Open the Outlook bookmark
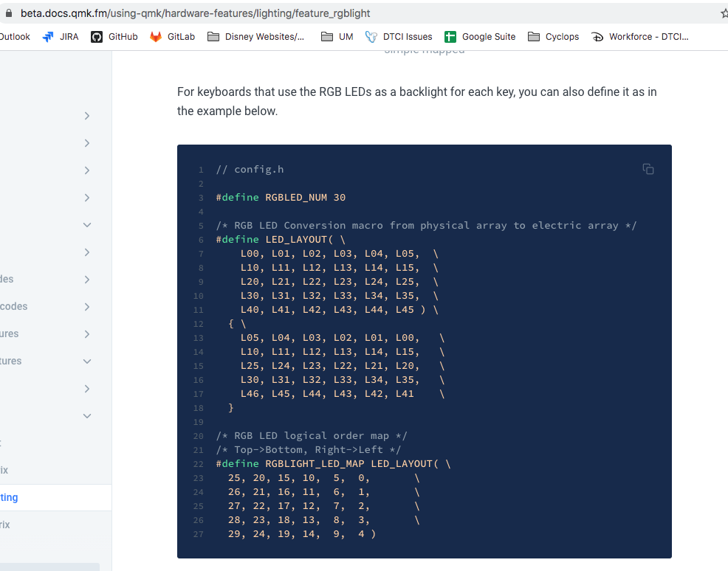728x571 pixels. click(x=15, y=37)
